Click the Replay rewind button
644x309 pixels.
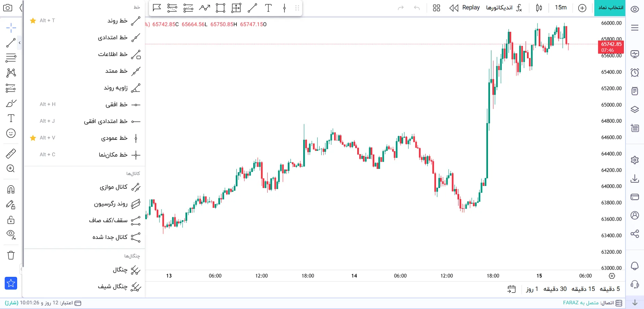point(464,8)
